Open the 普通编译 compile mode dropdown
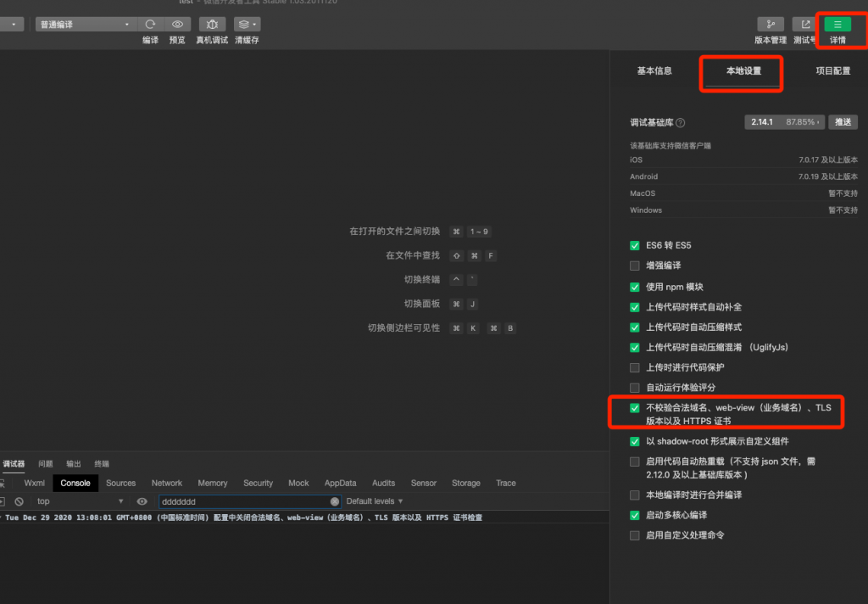 pyautogui.click(x=85, y=25)
